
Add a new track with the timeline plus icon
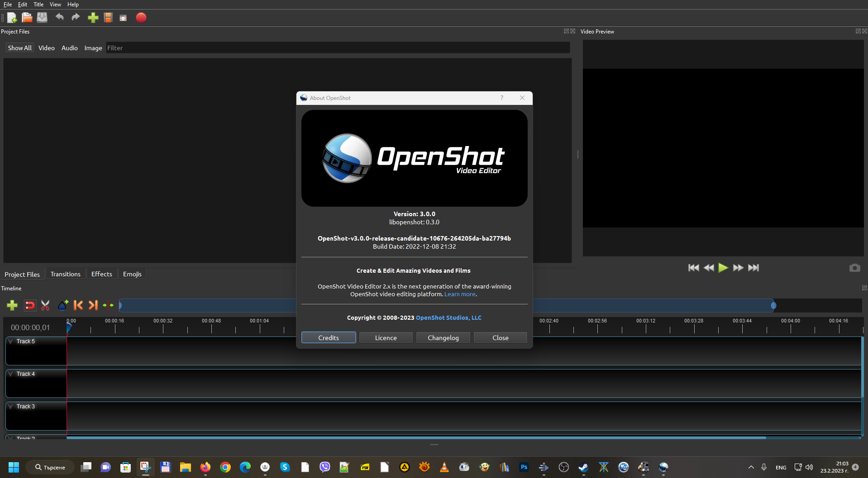tap(12, 305)
